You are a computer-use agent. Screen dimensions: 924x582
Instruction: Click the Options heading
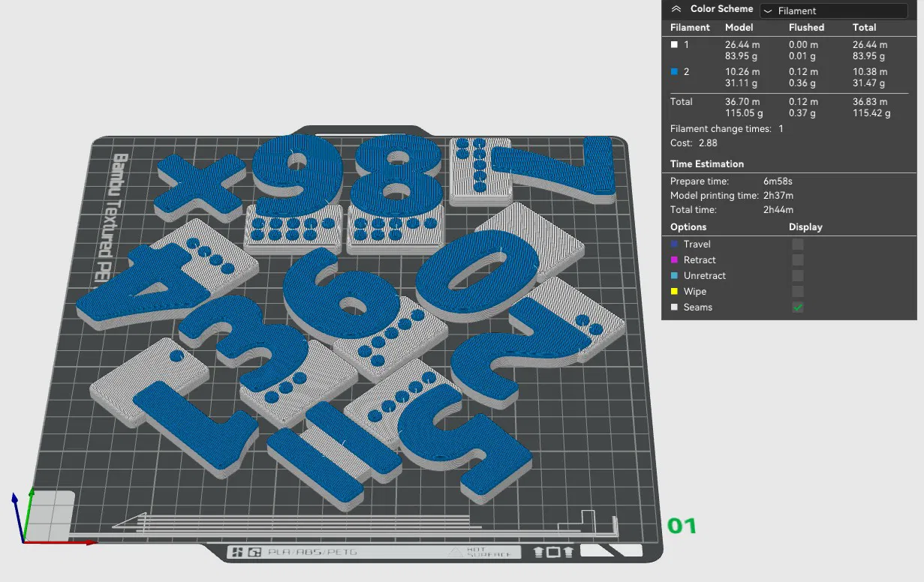tap(688, 226)
